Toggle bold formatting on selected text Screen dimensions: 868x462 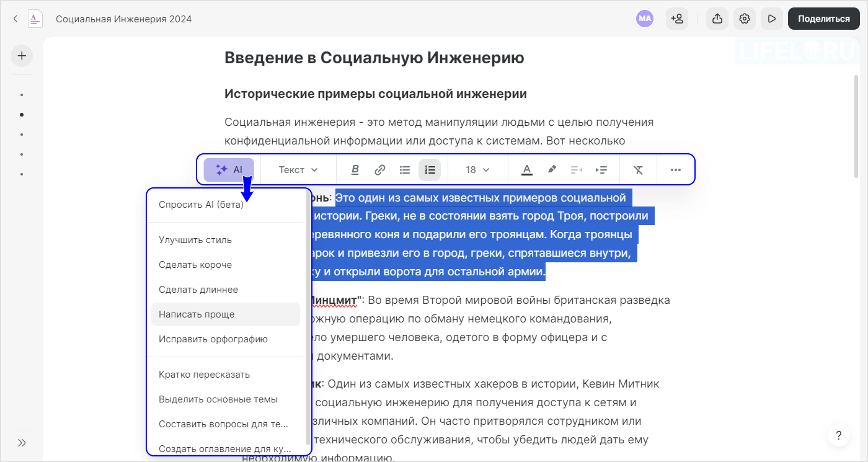tap(355, 169)
